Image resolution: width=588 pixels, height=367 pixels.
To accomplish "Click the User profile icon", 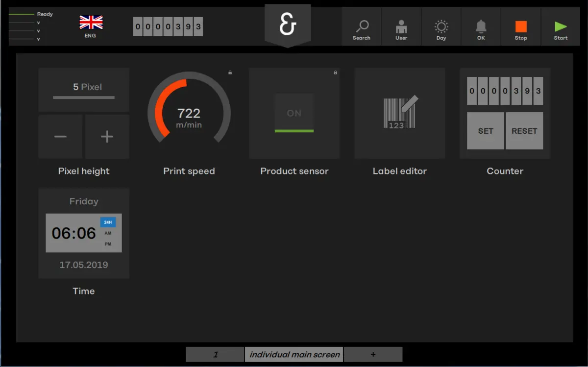I will pyautogui.click(x=401, y=27).
